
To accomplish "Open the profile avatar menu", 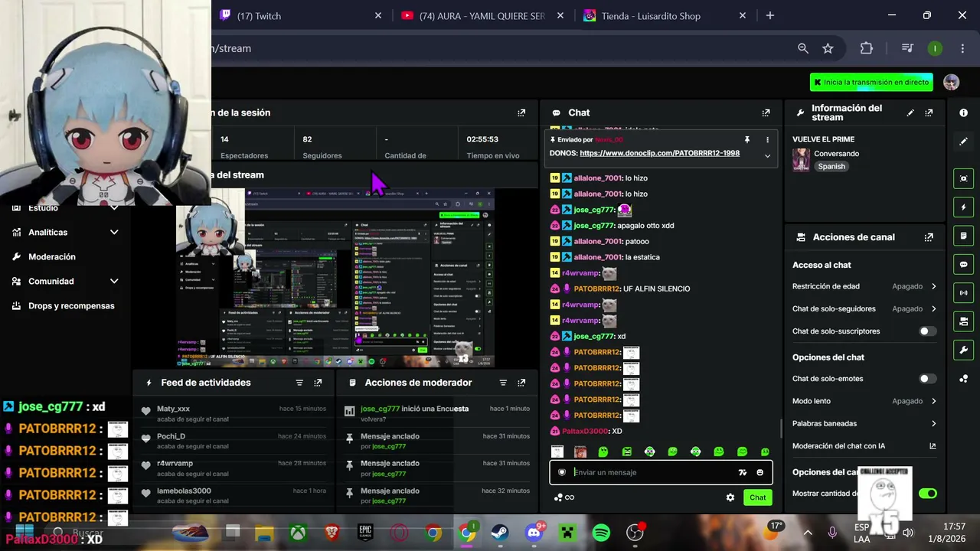I will (x=951, y=83).
